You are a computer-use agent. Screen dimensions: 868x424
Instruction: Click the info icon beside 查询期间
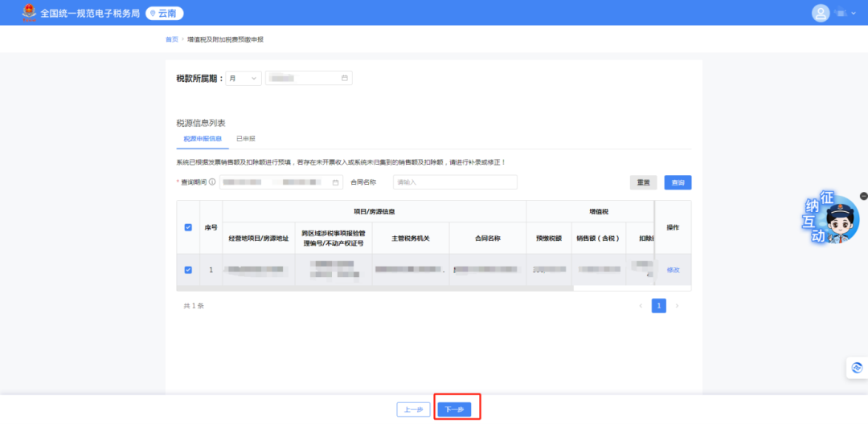[x=212, y=181]
